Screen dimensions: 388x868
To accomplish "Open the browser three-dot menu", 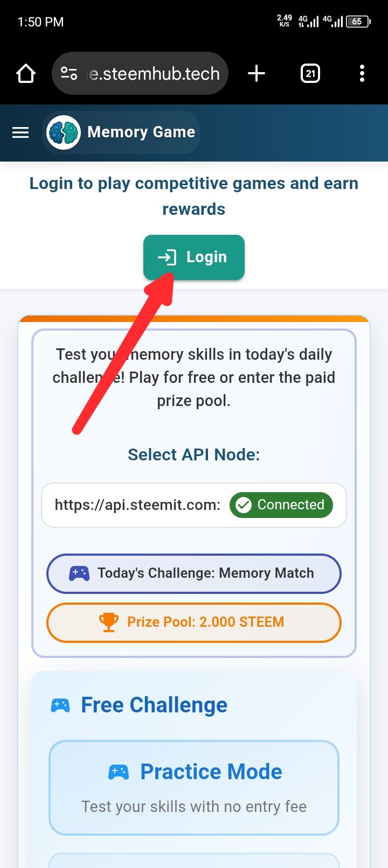I will click(x=362, y=73).
